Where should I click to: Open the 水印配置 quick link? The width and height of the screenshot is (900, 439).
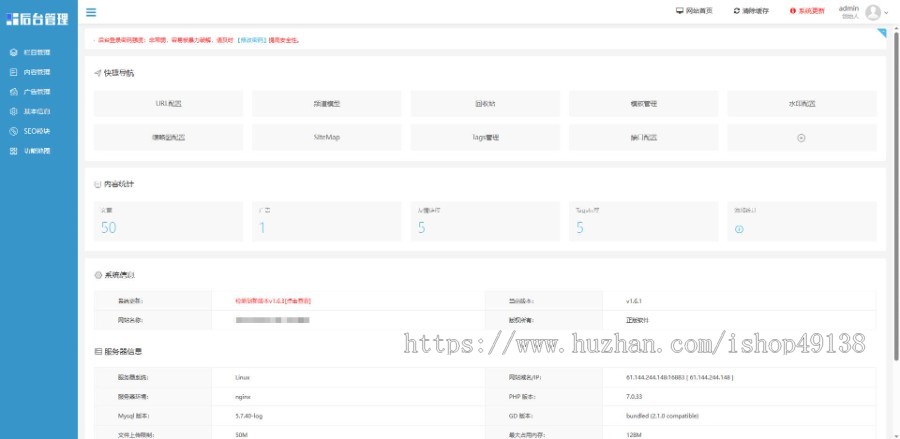click(x=802, y=104)
